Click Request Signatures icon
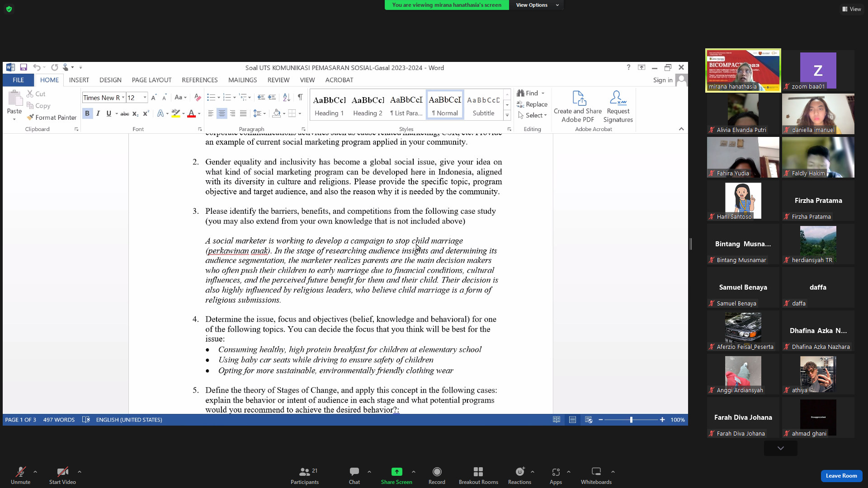Viewport: 868px width, 488px height. click(x=618, y=106)
